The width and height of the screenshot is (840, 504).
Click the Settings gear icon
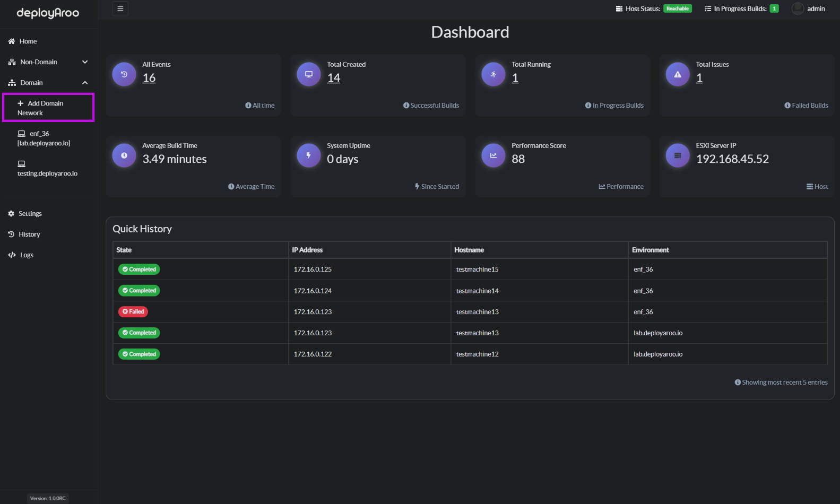[11, 214]
